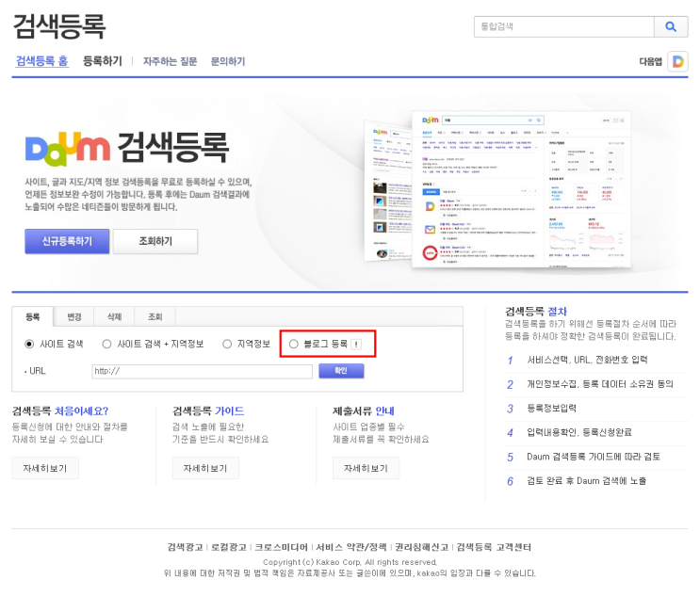Click the 다음앱 text label
The height and width of the screenshot is (596, 700).
click(x=650, y=61)
